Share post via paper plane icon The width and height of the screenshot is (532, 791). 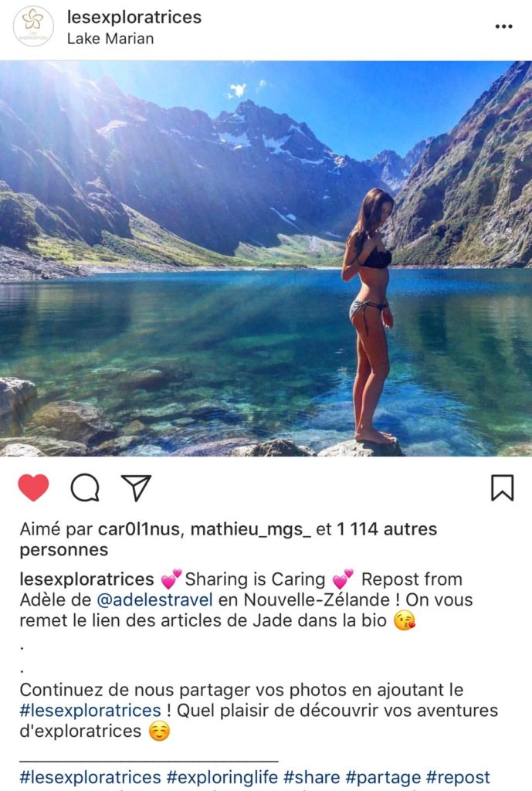(136, 487)
